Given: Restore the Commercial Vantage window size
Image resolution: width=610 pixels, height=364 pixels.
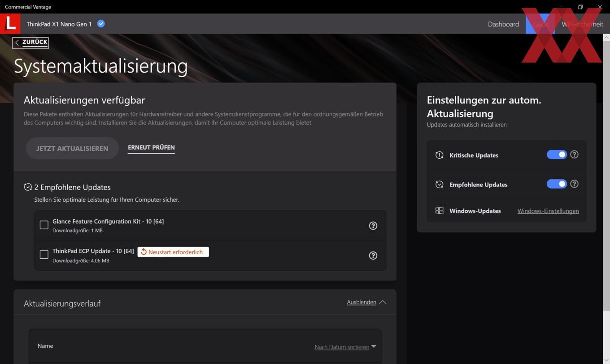Looking at the screenshot, I should (x=580, y=7).
